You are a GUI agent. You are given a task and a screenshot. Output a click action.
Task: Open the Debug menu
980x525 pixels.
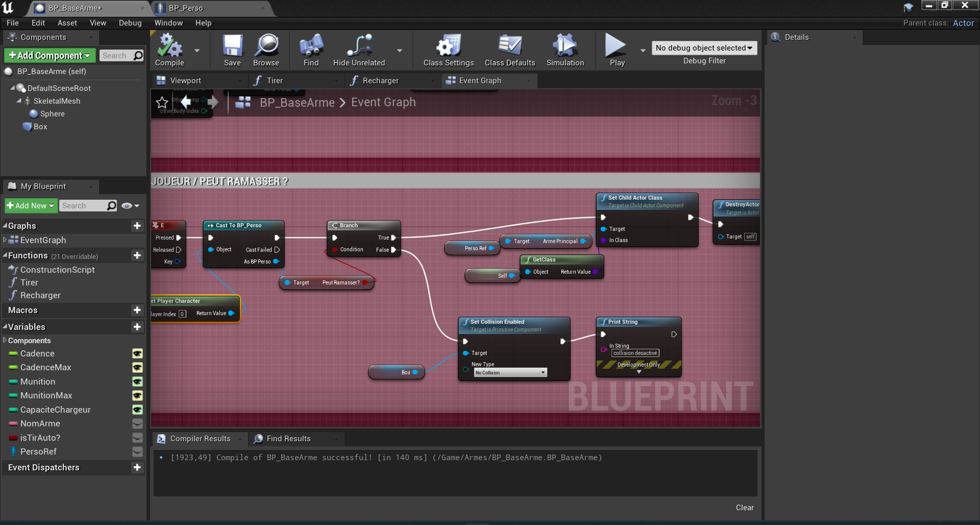[x=130, y=23]
